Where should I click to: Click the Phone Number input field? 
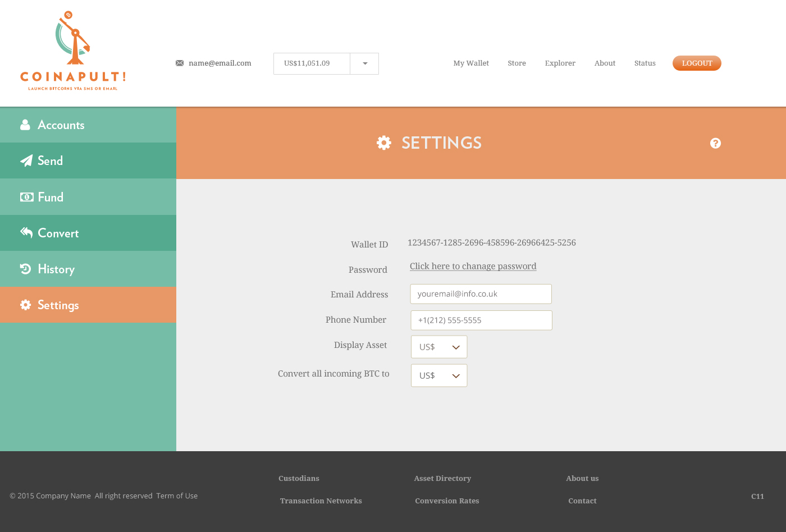click(481, 320)
